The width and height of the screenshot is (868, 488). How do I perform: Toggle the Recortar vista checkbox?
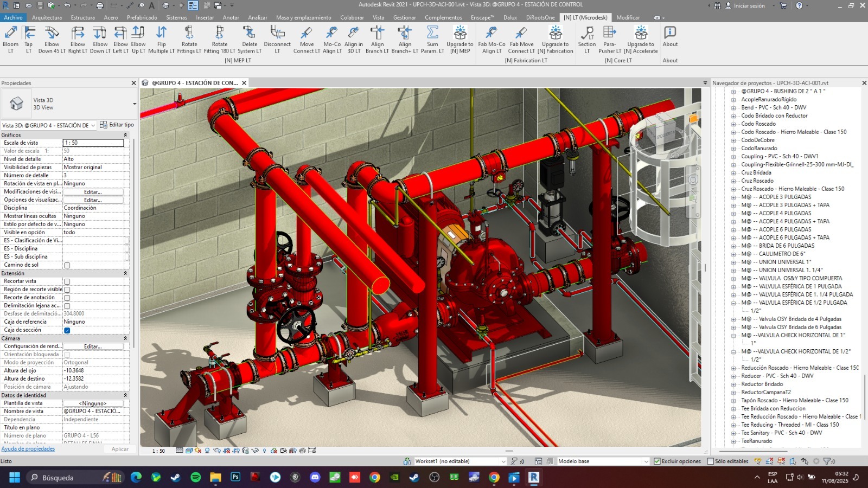[x=67, y=281]
